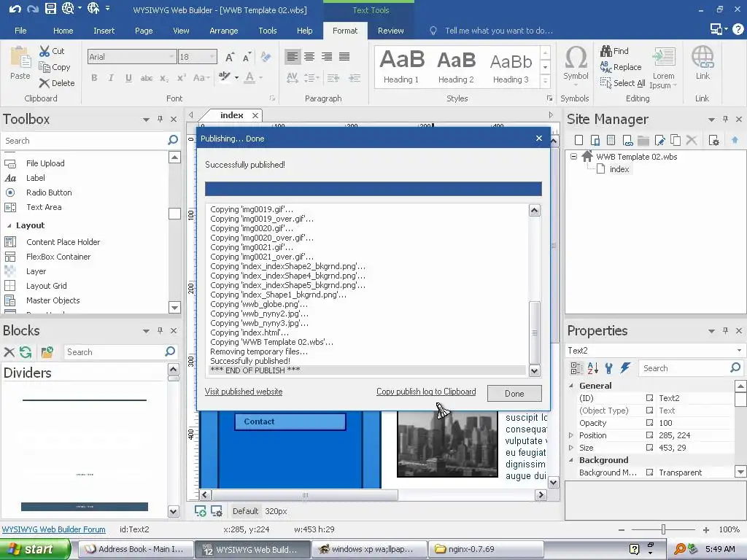747x560 pixels.
Task: Click the add breakpoint icon below canvas
Action: tap(201, 511)
